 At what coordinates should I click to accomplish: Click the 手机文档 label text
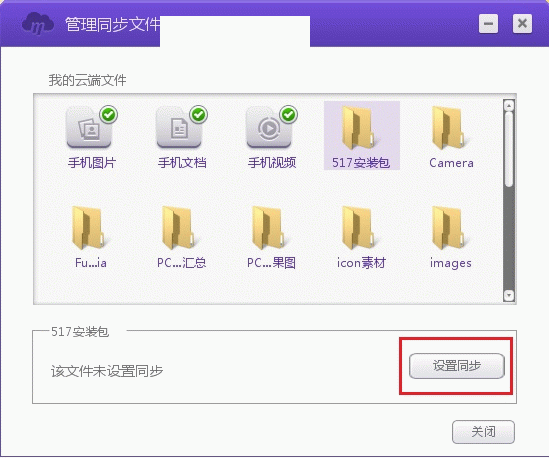pyautogui.click(x=182, y=163)
